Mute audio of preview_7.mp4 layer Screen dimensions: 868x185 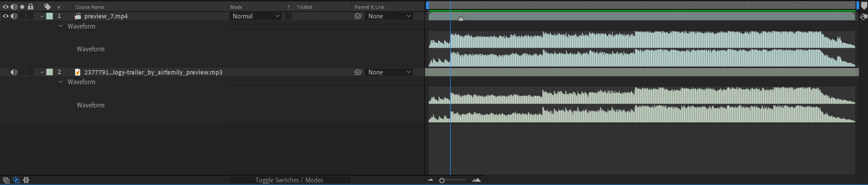(x=14, y=16)
